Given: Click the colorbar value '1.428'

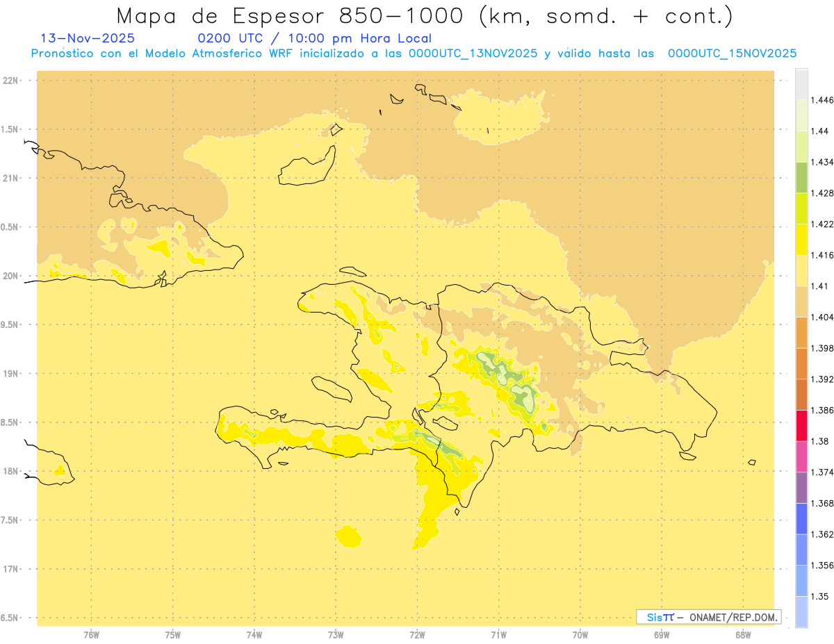Looking at the screenshot, I should 822,193.
